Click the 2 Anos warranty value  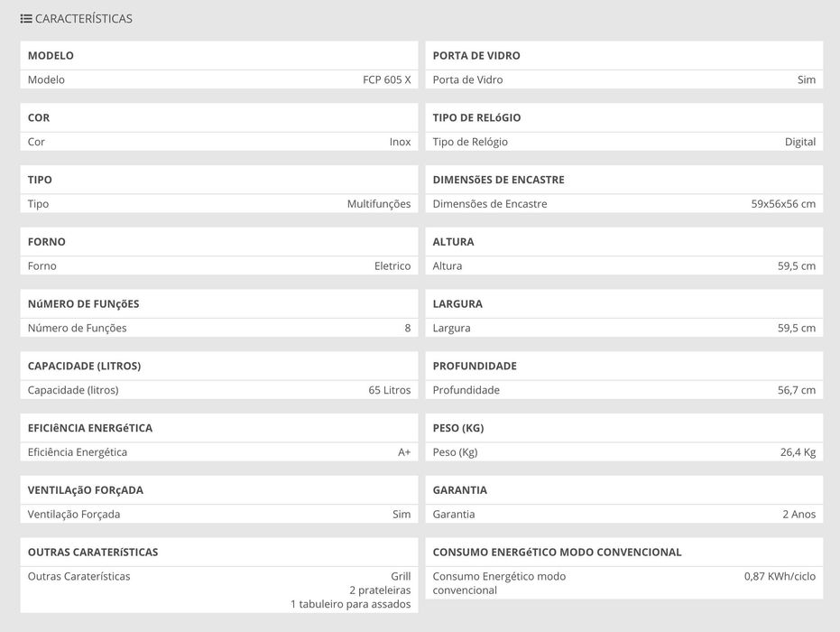(798, 515)
